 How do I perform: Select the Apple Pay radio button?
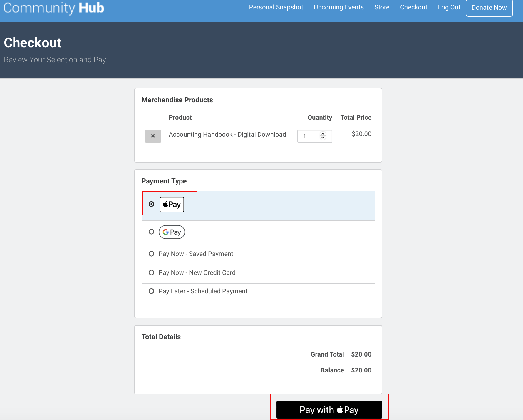tap(151, 204)
